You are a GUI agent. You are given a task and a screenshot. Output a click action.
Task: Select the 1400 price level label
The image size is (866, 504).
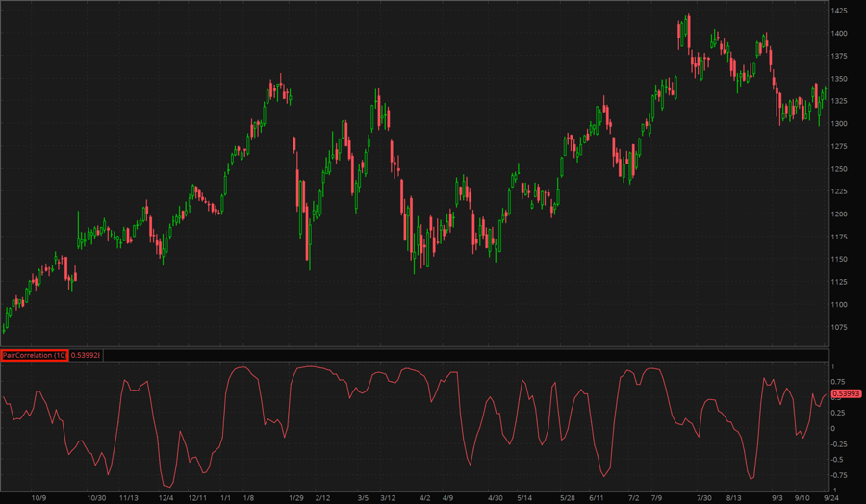click(x=841, y=34)
